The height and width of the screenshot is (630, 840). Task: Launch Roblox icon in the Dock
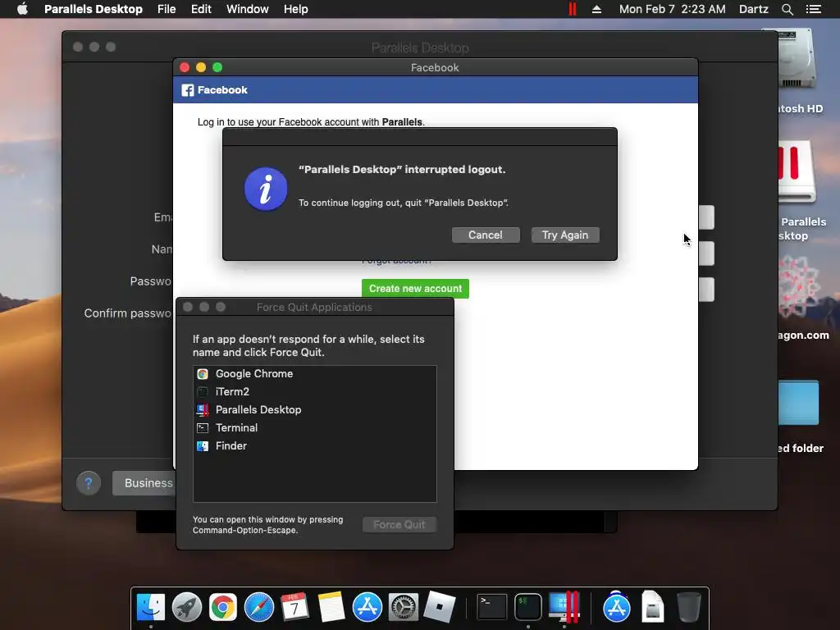[x=440, y=607]
